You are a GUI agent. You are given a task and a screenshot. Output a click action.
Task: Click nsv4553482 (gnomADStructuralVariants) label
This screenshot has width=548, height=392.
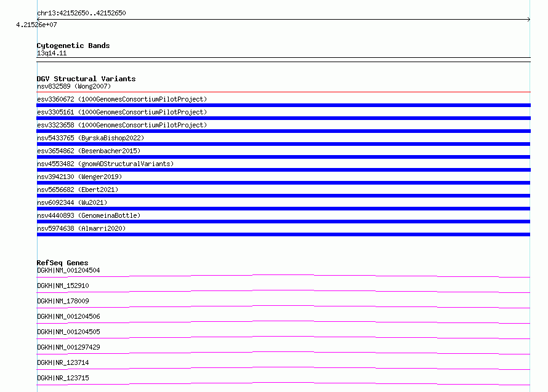coord(105,164)
